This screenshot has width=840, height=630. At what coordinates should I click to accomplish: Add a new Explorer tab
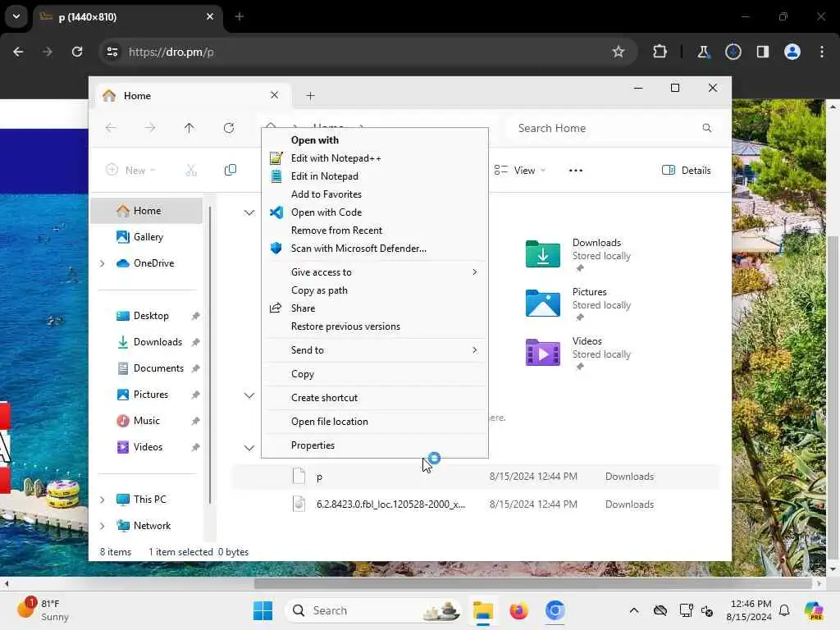coord(310,96)
